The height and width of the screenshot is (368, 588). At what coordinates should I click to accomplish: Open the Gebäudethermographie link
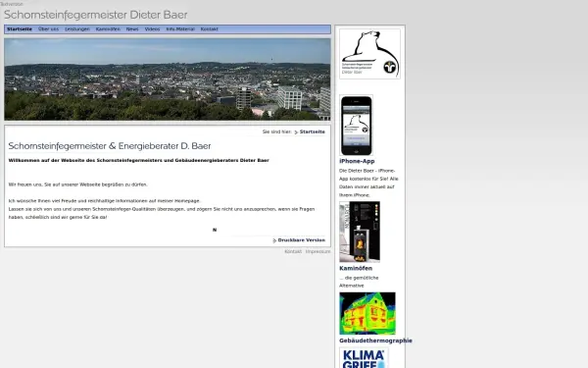click(x=375, y=341)
